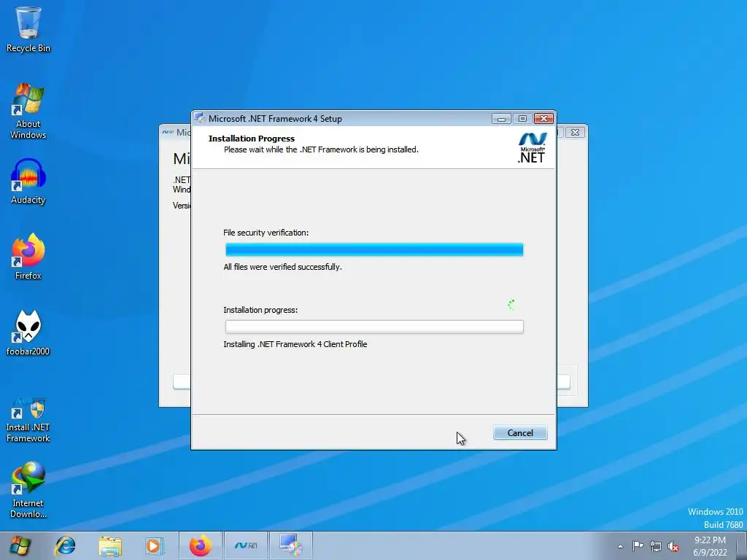Close the .NET Framework 4 Setup window
The image size is (747, 560).
point(543,118)
